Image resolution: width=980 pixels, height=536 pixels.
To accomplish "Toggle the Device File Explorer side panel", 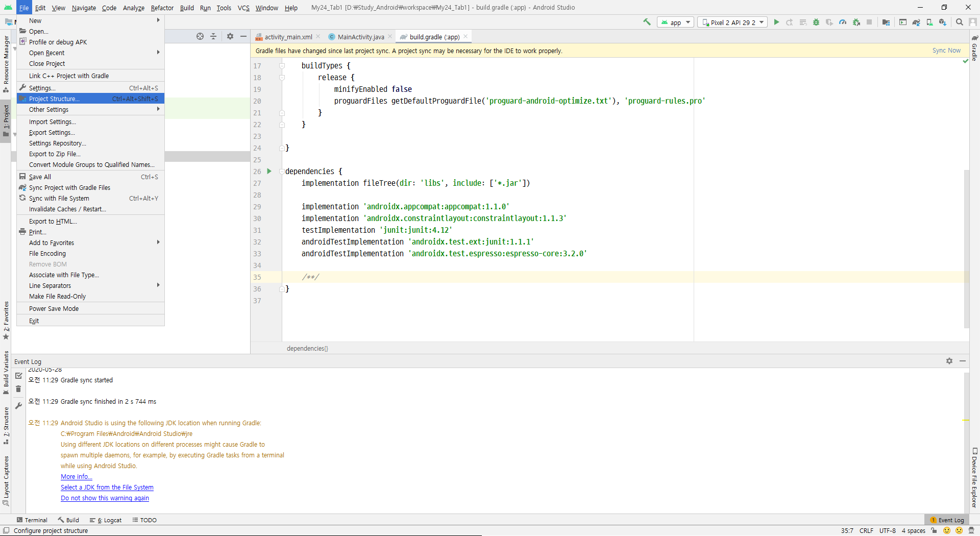I will [x=974, y=478].
